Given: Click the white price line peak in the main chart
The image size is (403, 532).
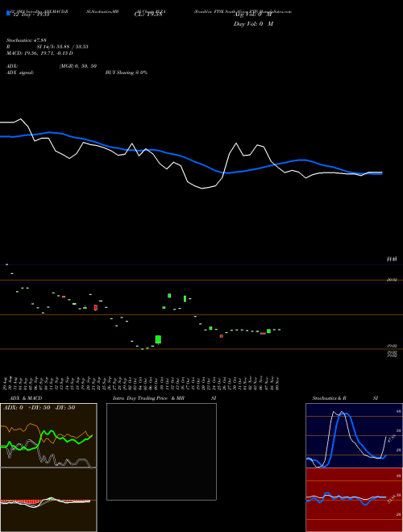Looking at the screenshot, I should [21, 118].
